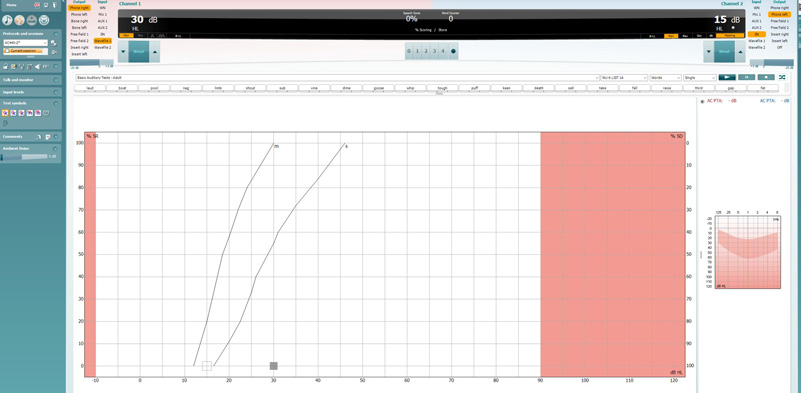Select Off output for Channel 2
Screen dimensions: 801x393
[779, 47]
